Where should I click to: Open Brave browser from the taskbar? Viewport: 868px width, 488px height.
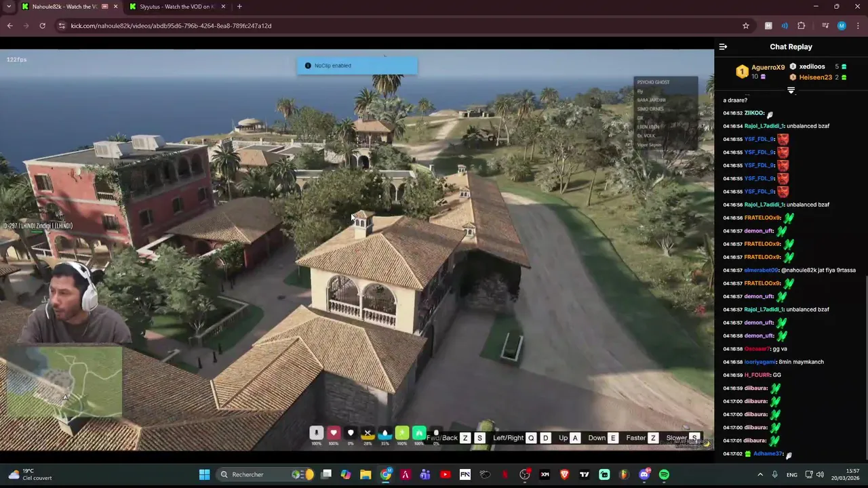564,474
